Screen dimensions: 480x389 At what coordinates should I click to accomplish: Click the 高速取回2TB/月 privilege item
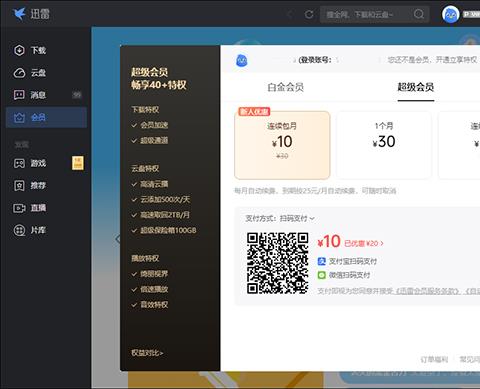(x=160, y=215)
